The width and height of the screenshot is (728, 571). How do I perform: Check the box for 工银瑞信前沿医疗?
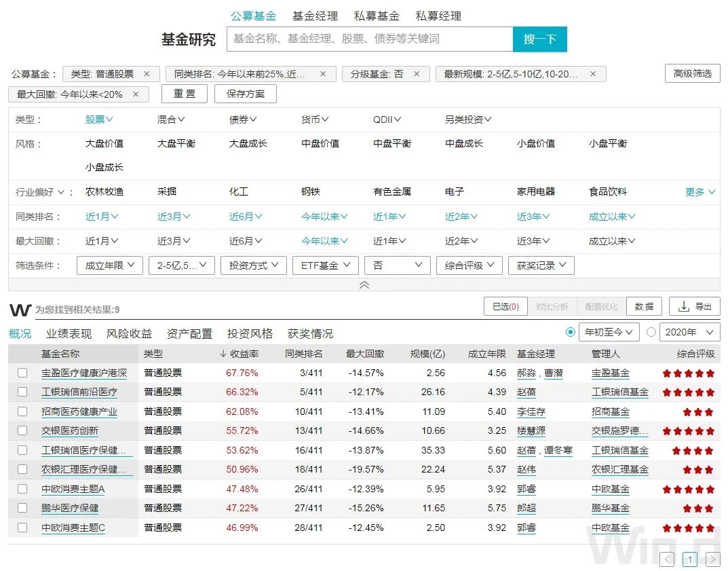click(22, 392)
